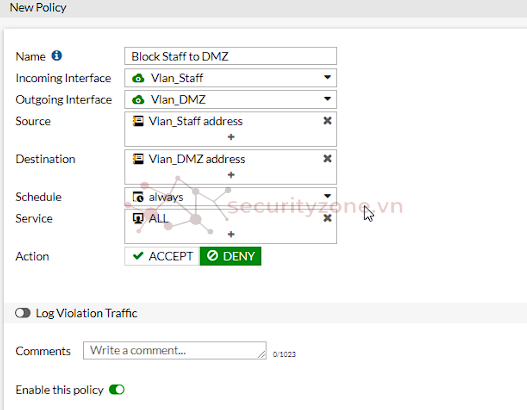Click the always schedule clock icon

[138, 197]
